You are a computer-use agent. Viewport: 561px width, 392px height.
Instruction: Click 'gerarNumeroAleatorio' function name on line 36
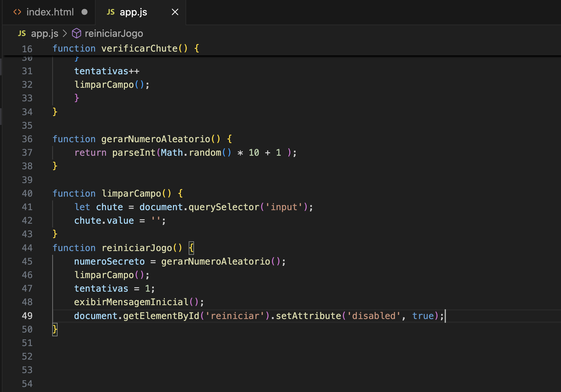156,139
